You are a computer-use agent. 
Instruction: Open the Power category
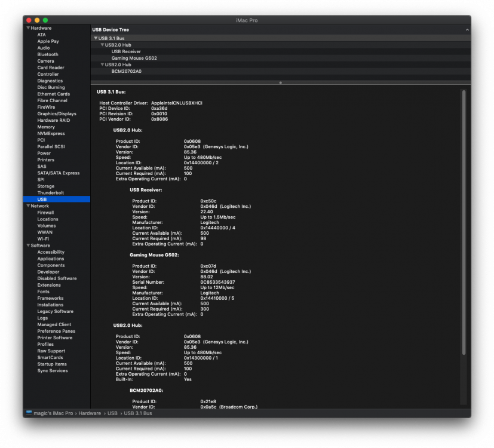(44, 154)
